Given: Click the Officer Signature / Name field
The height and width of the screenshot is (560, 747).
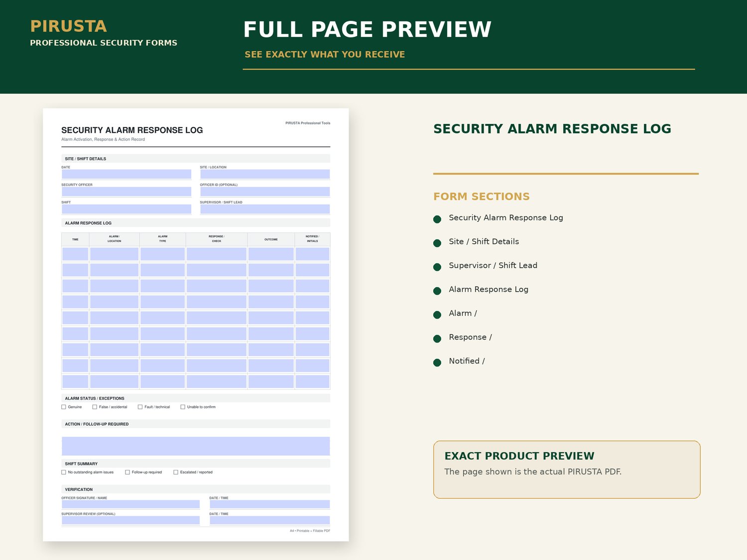Looking at the screenshot, I should click(130, 504).
